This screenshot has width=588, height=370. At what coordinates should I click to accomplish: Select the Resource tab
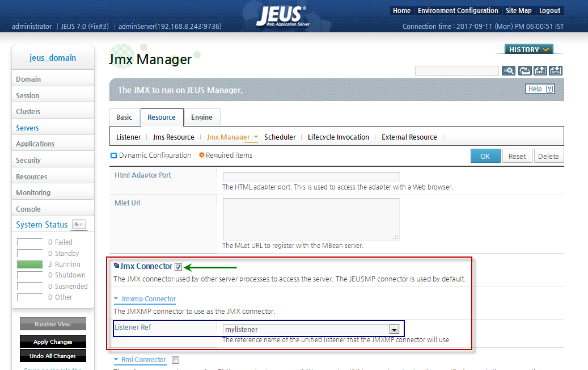tap(162, 117)
